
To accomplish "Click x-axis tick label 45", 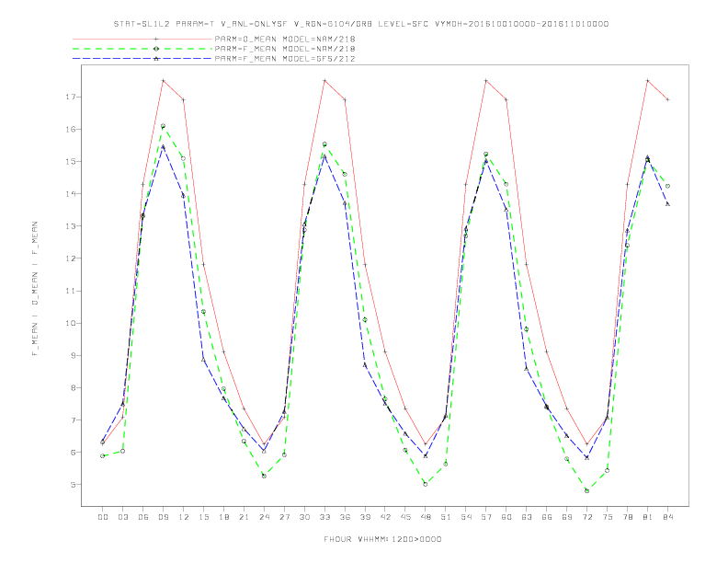I will tap(405, 517).
